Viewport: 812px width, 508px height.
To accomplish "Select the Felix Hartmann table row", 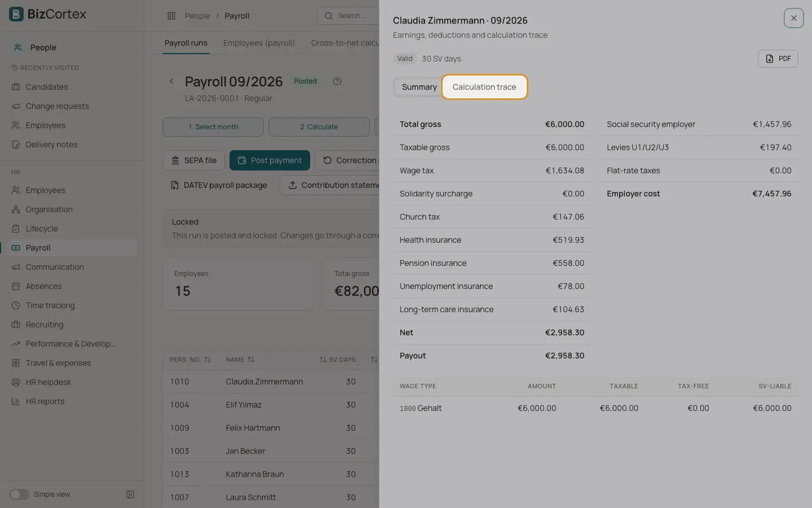I will (x=271, y=428).
